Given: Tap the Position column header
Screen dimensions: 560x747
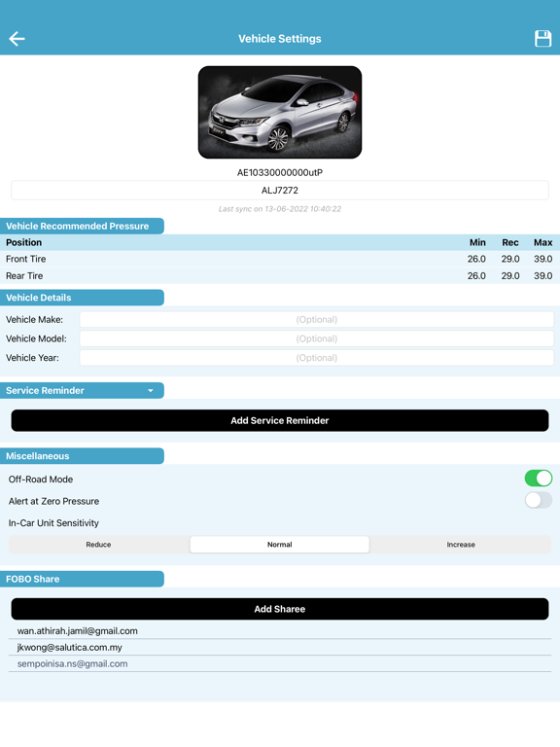Looking at the screenshot, I should pyautogui.click(x=23, y=242).
